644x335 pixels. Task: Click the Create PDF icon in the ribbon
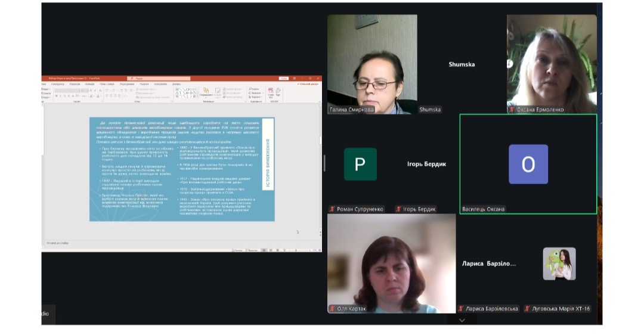pyautogui.click(x=271, y=92)
